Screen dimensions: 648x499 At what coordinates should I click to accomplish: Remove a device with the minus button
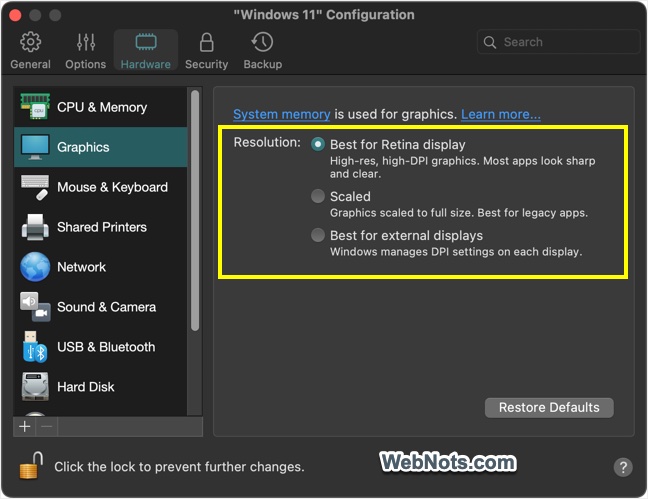47,426
